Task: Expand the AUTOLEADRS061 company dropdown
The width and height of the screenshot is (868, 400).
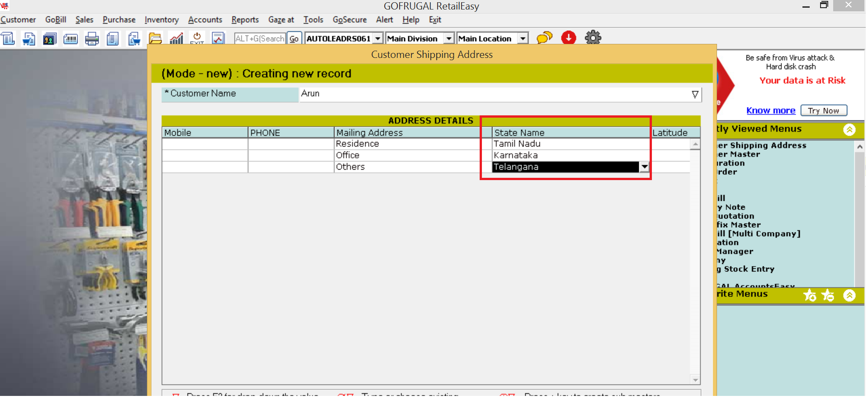Action: [377, 39]
